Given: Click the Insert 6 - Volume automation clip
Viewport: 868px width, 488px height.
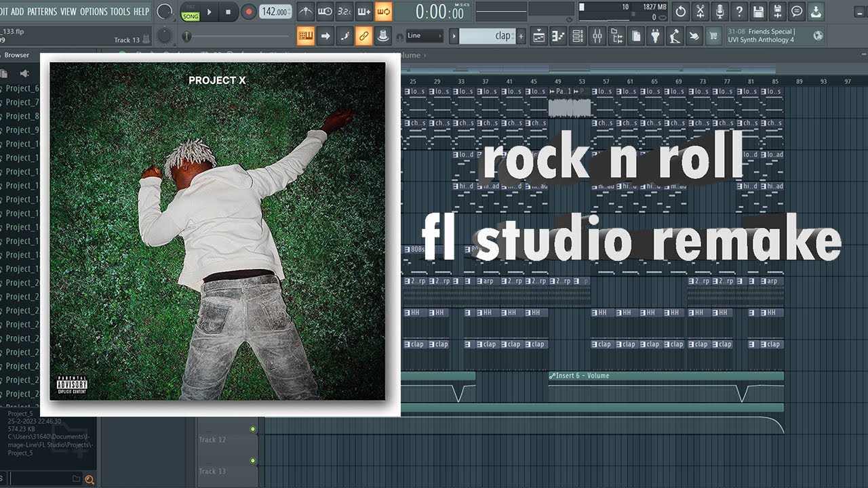Looking at the screenshot, I should point(666,388).
